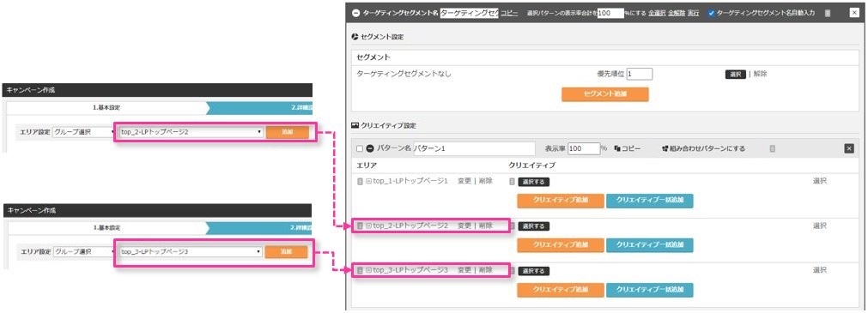The image size is (868, 313).
Task: Select 1.基本設定 step above top_3-LPトップページ3
Action: pos(106,227)
